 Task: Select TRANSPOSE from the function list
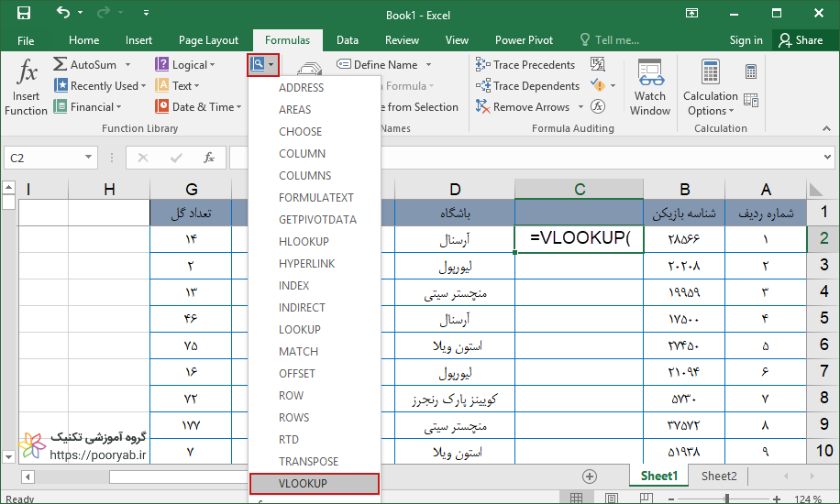click(315, 461)
